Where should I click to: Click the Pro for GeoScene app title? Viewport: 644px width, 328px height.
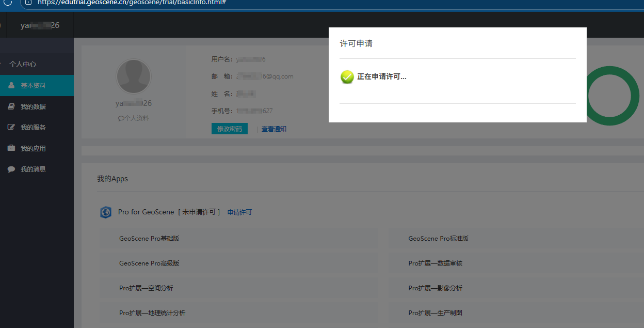146,212
